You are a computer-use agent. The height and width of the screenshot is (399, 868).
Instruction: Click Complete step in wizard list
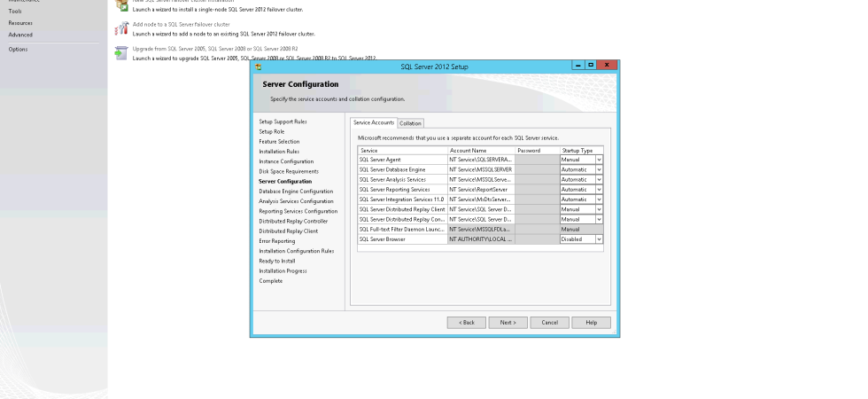pos(271,281)
